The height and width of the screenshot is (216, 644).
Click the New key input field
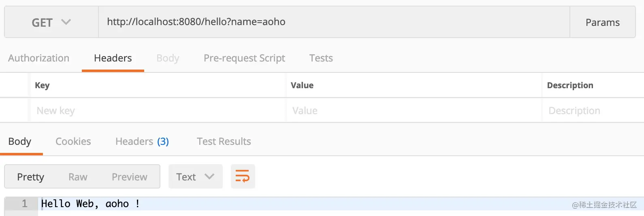click(x=158, y=110)
